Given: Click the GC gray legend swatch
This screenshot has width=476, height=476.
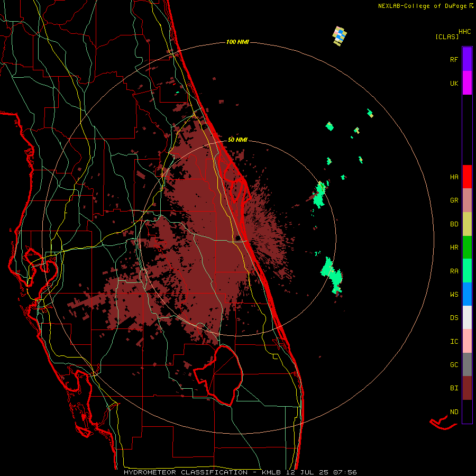Looking at the screenshot, I should [x=467, y=364].
